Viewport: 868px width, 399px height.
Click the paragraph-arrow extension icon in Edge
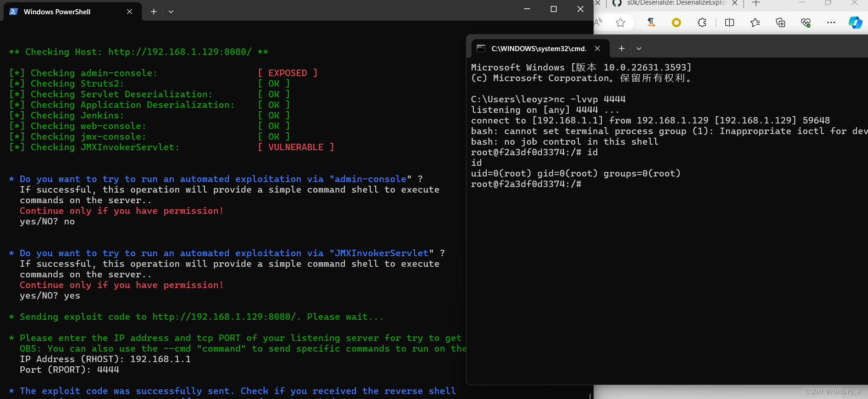click(x=651, y=22)
